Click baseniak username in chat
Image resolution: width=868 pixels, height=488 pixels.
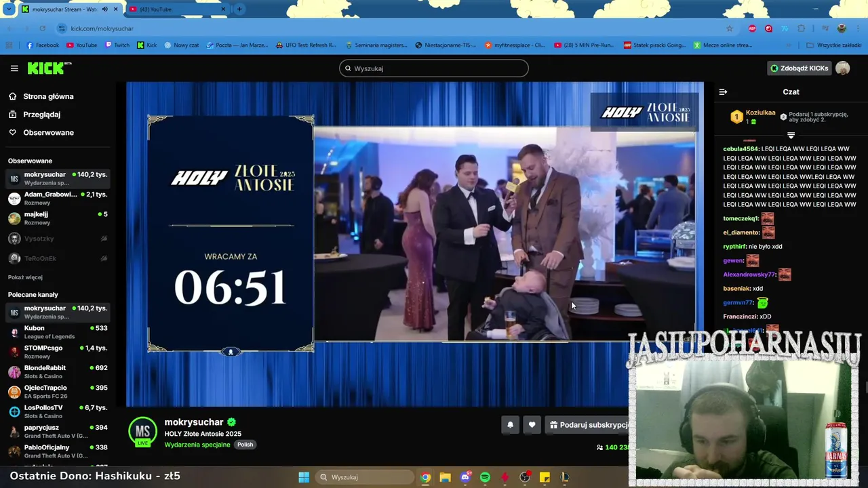coord(737,289)
